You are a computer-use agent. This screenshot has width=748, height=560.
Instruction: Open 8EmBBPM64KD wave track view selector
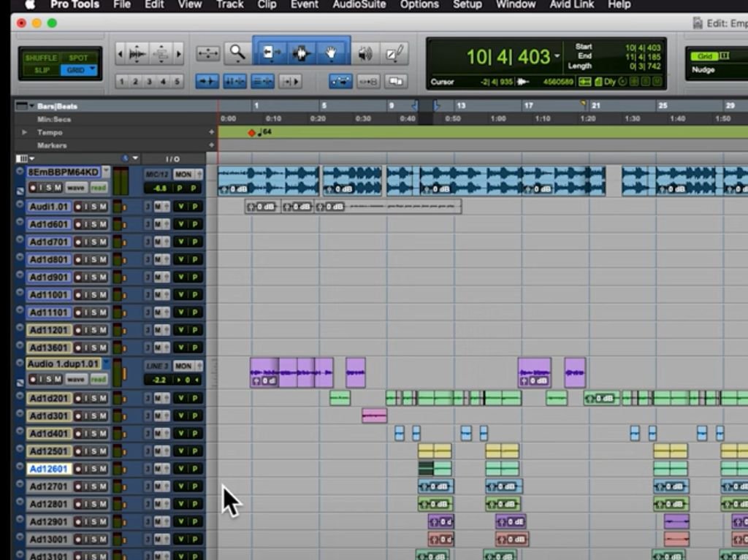[x=76, y=188]
